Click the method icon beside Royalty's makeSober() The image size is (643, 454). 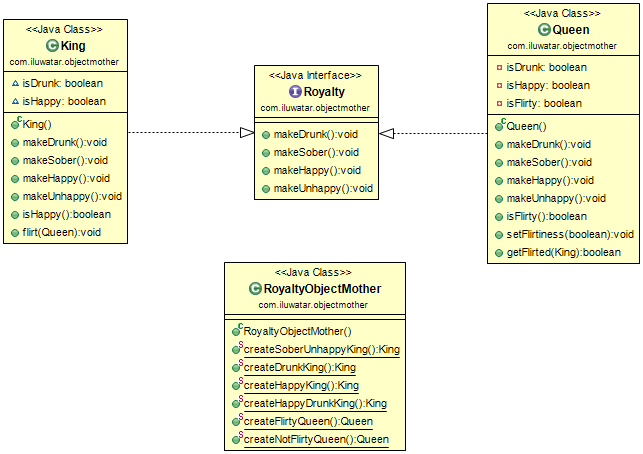[x=265, y=152]
